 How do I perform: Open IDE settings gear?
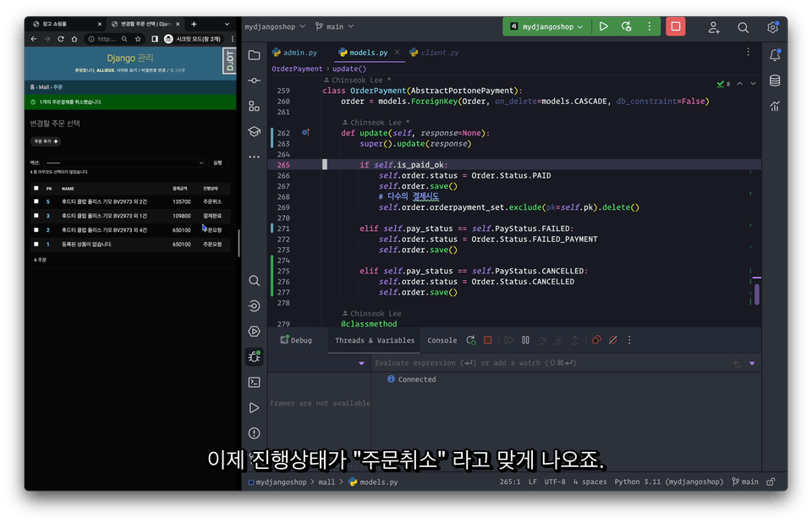tap(772, 27)
